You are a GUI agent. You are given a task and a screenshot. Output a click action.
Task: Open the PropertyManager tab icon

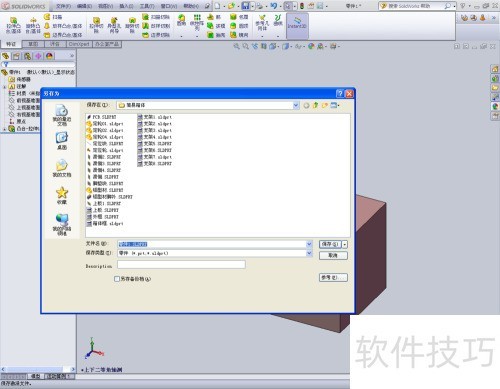16,56
